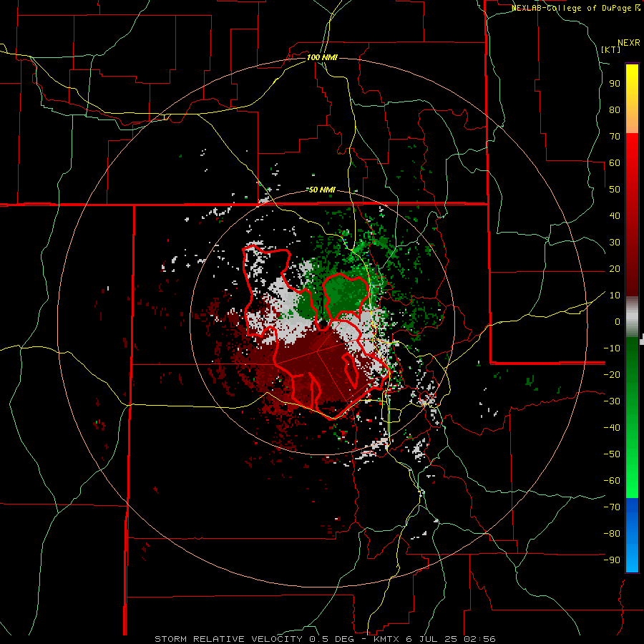This screenshot has width=644, height=644.
Task: Click the -90 value on velocity scale
Action: tap(612, 560)
